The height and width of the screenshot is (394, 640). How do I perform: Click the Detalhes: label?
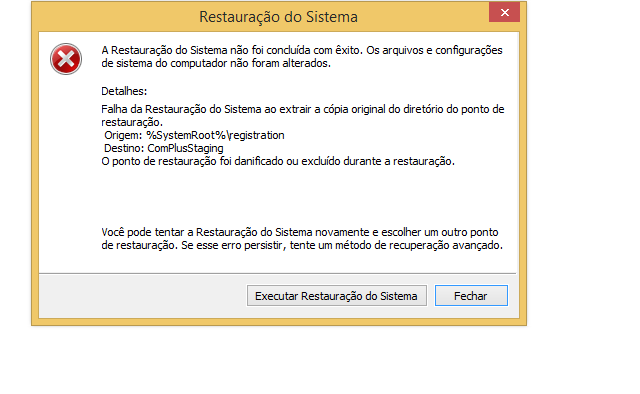coord(124,91)
